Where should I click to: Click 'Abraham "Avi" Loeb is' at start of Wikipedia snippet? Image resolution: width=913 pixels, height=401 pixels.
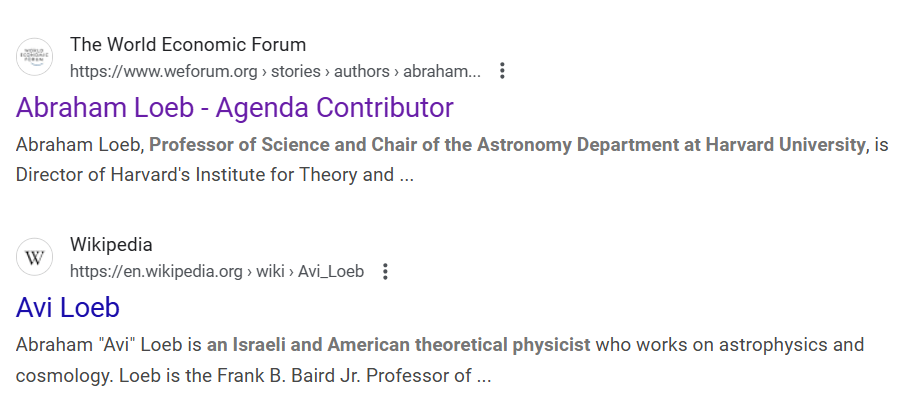(x=108, y=346)
